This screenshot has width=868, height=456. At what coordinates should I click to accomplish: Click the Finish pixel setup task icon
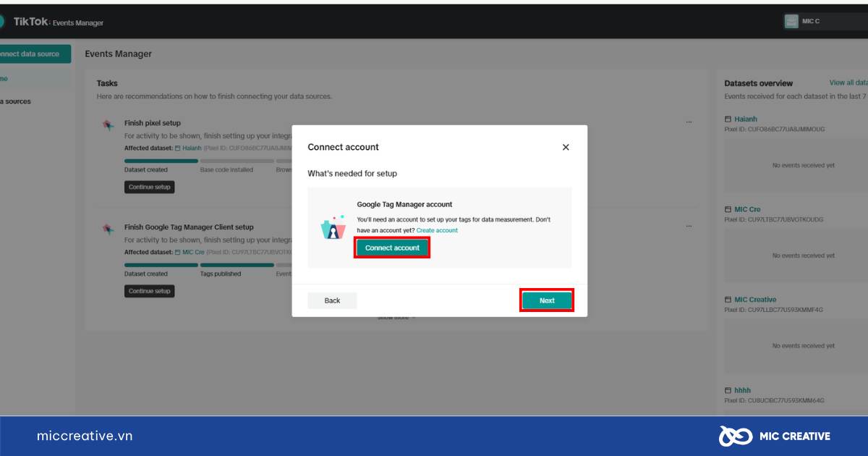click(x=108, y=124)
